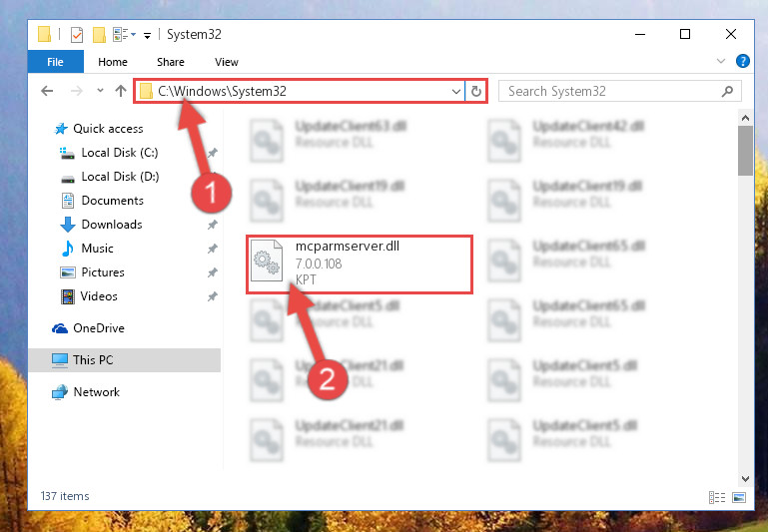Minimize the System32 window
Image resolution: width=768 pixels, height=532 pixels.
[x=640, y=34]
